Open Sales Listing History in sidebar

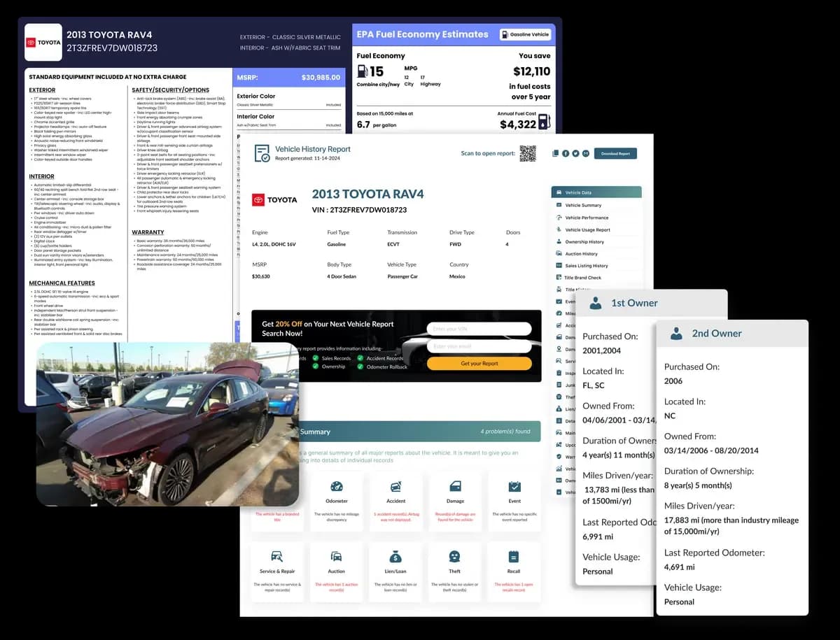[x=587, y=266]
